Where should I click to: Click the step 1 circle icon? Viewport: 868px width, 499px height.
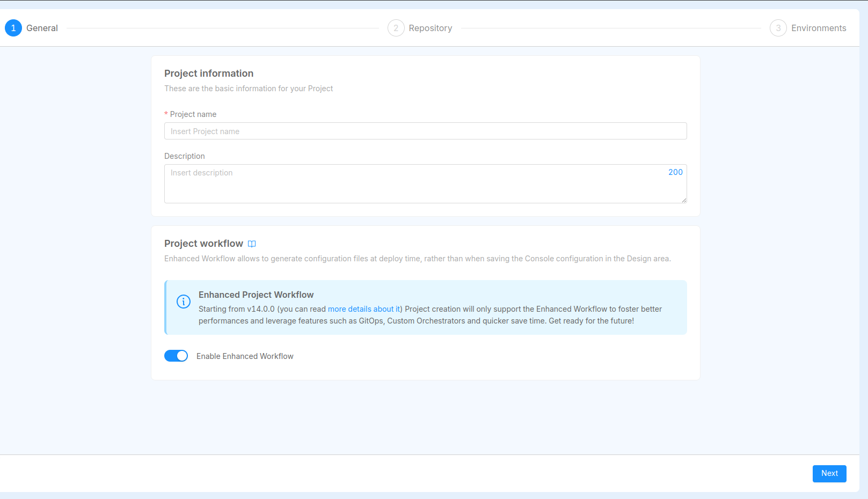point(13,28)
